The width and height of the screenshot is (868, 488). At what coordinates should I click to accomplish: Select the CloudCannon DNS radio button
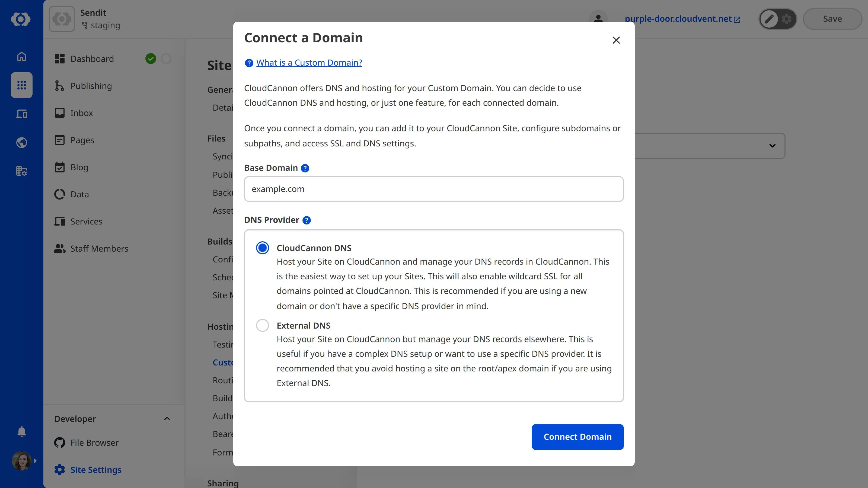tap(262, 248)
